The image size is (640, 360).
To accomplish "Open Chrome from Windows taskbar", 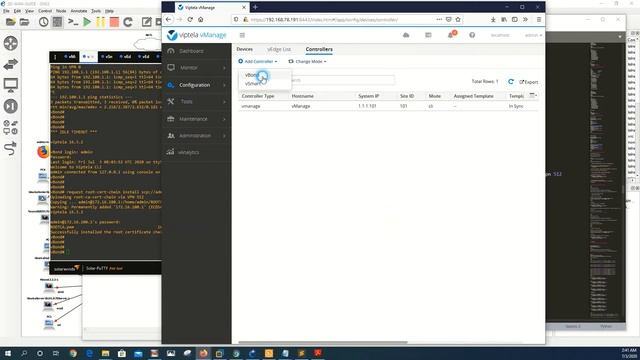I will pos(73,353).
